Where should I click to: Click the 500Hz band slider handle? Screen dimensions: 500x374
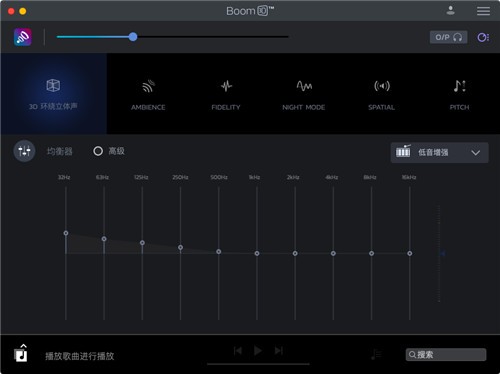tap(219, 252)
